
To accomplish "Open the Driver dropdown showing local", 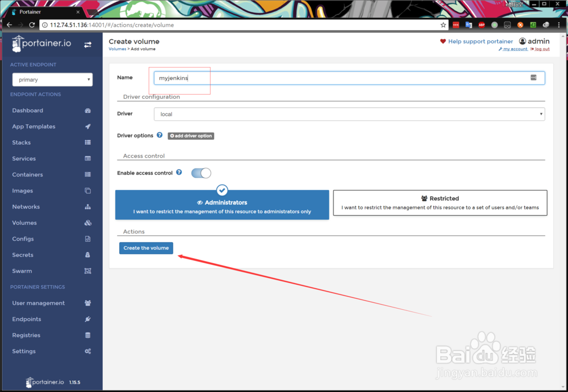I will tap(349, 114).
